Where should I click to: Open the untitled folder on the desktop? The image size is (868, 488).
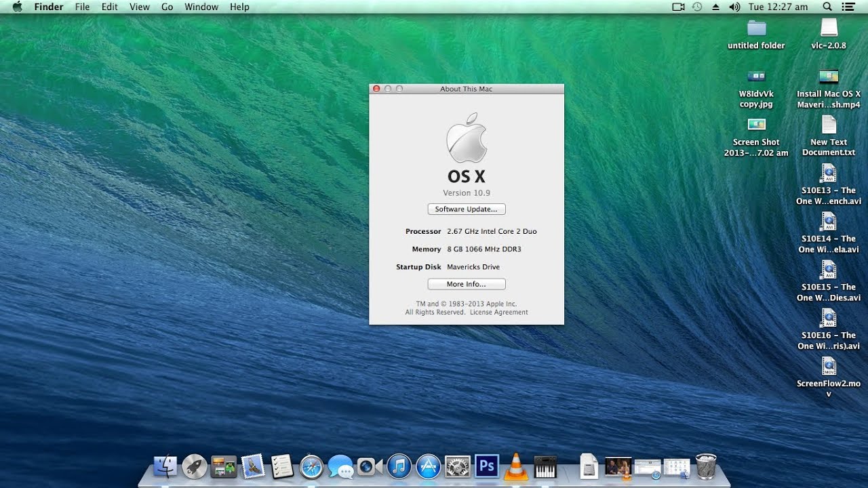pos(755,30)
